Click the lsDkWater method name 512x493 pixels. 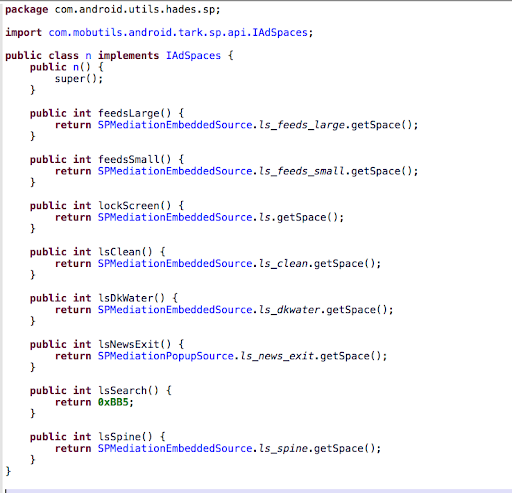[125, 298]
